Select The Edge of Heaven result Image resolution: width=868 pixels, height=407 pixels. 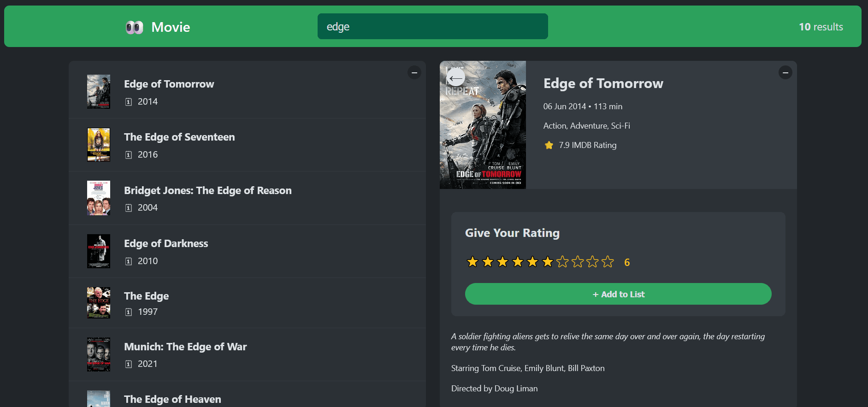(x=247, y=395)
